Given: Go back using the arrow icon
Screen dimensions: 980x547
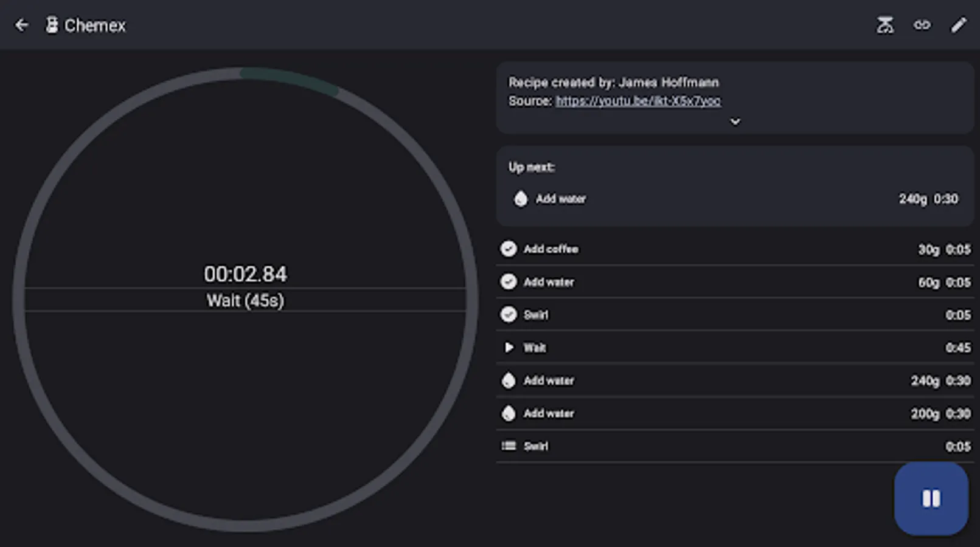Looking at the screenshot, I should click(x=22, y=25).
